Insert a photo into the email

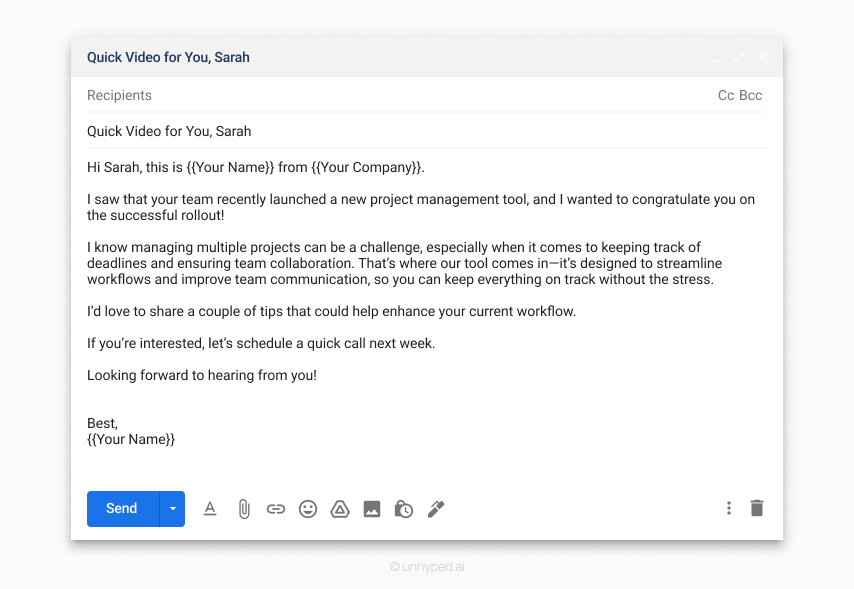tap(372, 508)
